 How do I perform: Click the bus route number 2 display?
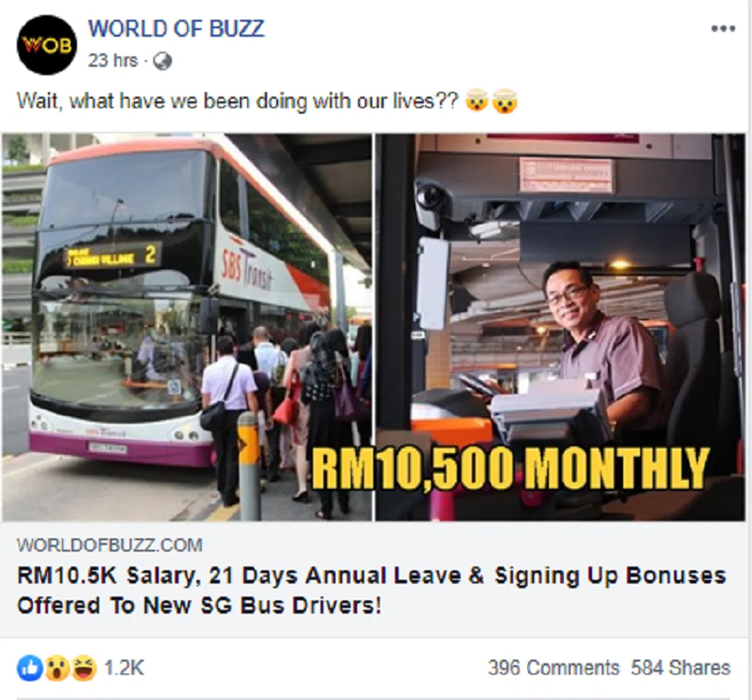coord(150,254)
